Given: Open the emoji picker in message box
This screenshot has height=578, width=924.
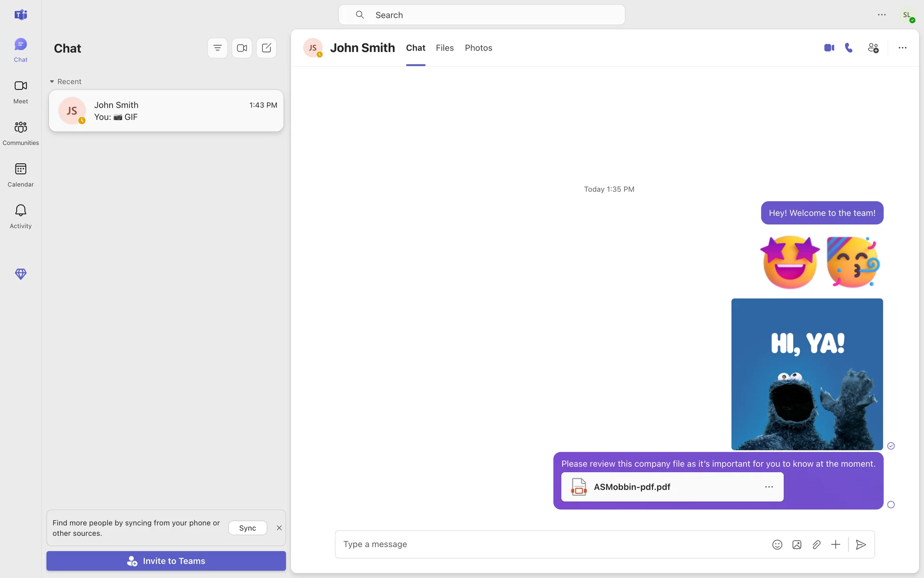Looking at the screenshot, I should click(x=777, y=544).
